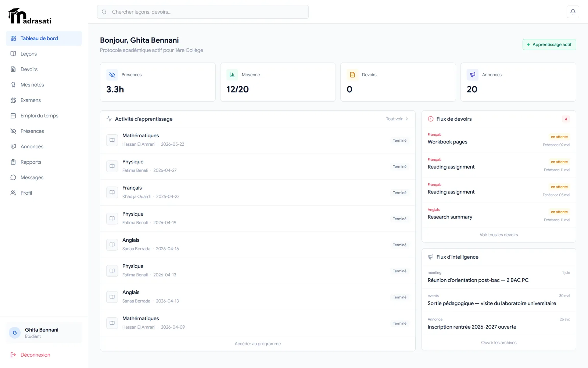
Task: Click the book icon beside Mathématiques 2026-05-22
Action: pyautogui.click(x=112, y=140)
